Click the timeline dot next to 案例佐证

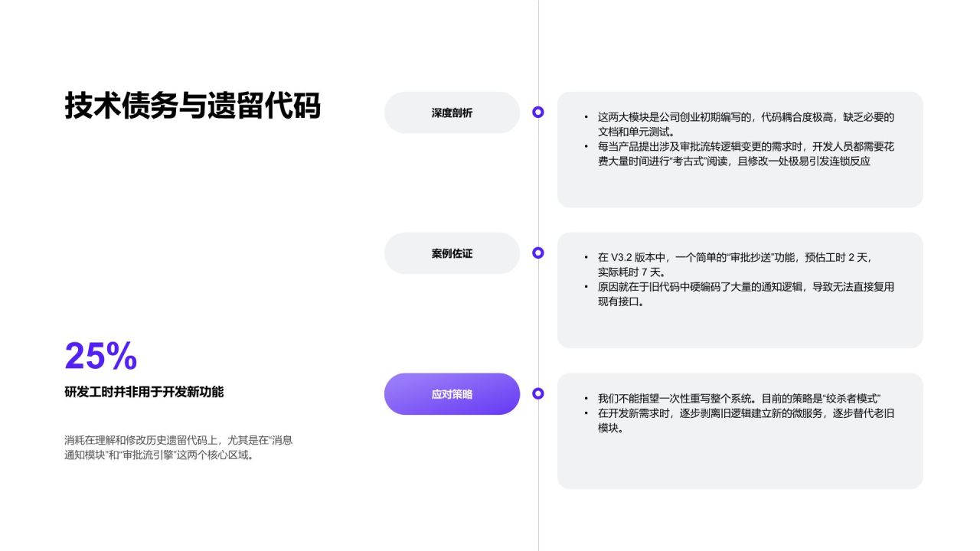pos(538,253)
